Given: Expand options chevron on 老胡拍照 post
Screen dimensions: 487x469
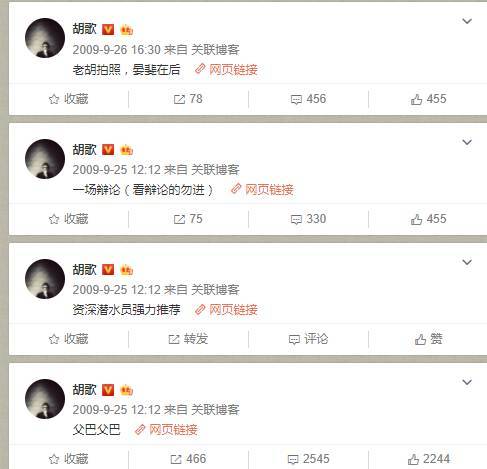Looking at the screenshot, I should coord(467,21).
